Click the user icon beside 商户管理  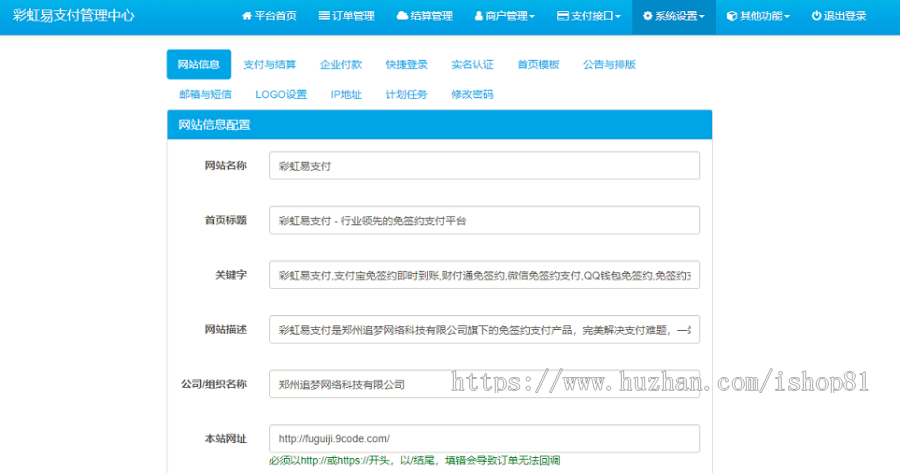(479, 16)
